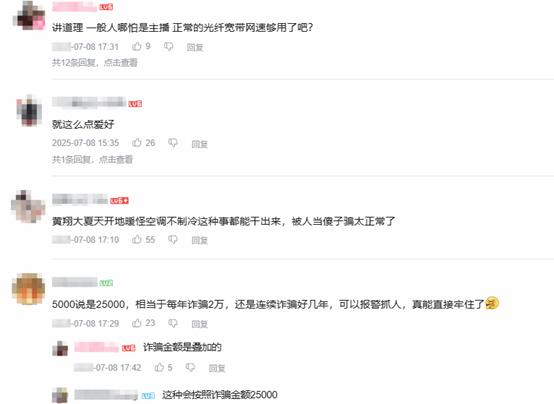Screen dimensions: 554x404
Task: Expand 共1条回复 under 就这么点爱好
Action: [92, 159]
